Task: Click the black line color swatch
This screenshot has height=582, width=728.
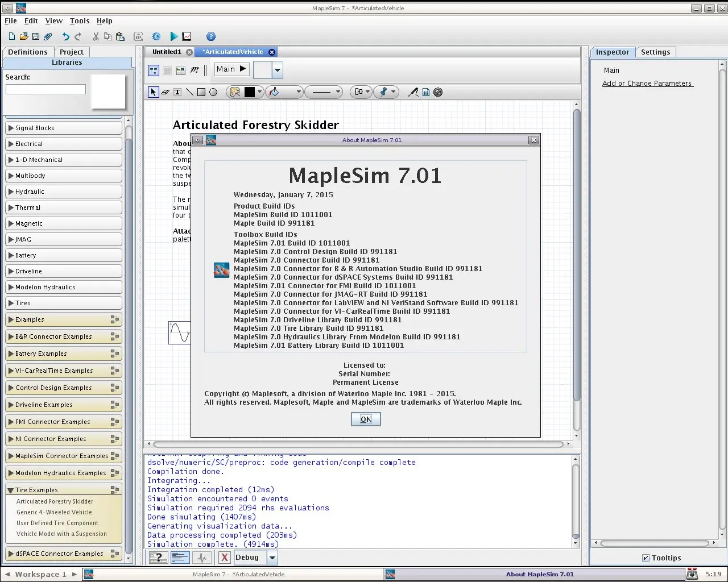Action: [250, 92]
